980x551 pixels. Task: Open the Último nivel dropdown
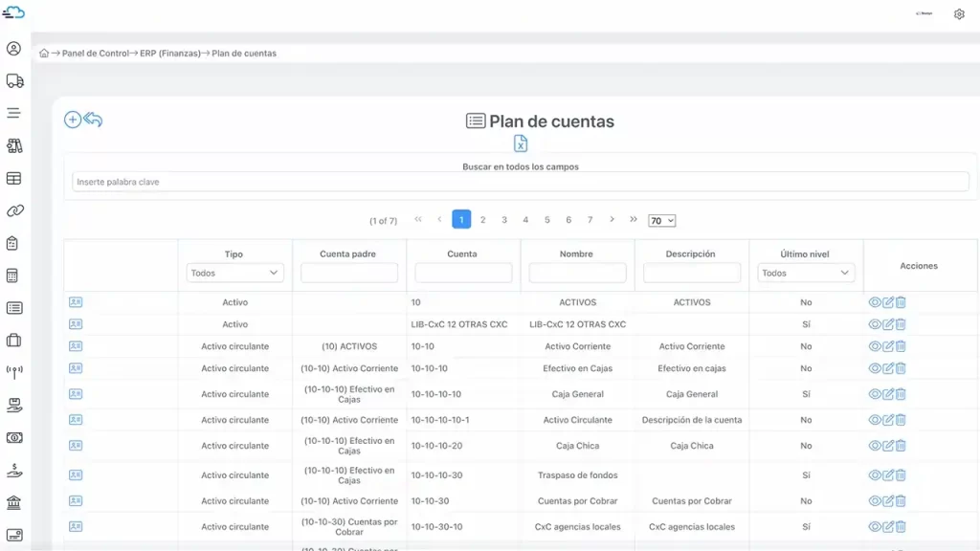(x=806, y=272)
